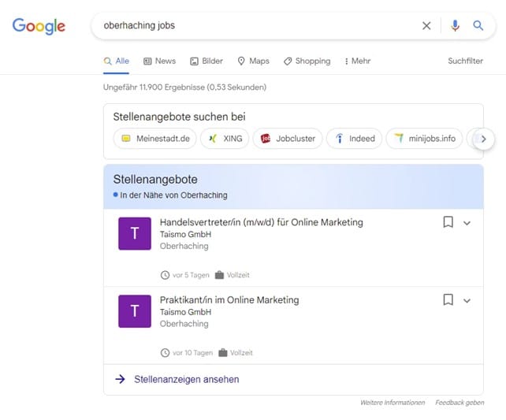Click the 'vor 10 Tagen' posting date

click(x=192, y=353)
